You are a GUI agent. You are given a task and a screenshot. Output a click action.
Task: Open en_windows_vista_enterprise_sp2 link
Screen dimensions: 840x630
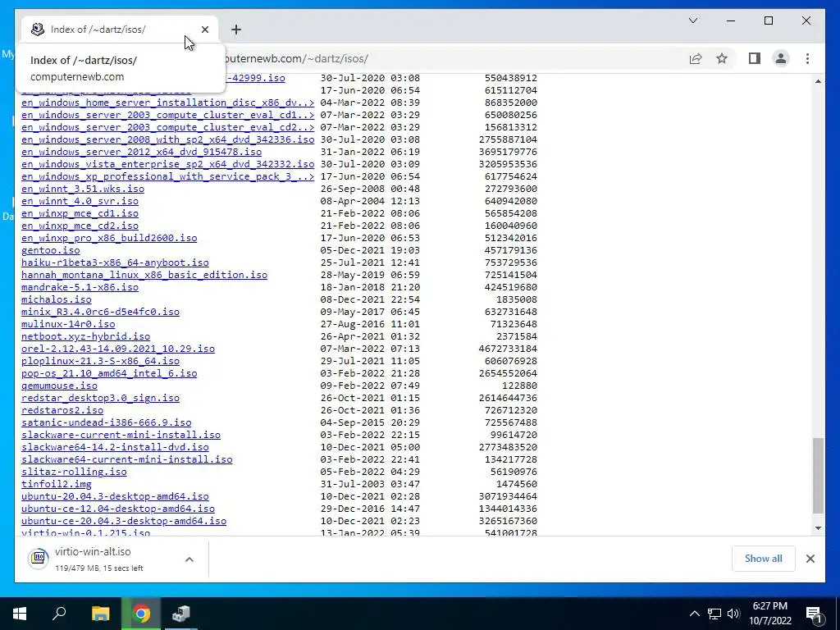pyautogui.click(x=167, y=164)
